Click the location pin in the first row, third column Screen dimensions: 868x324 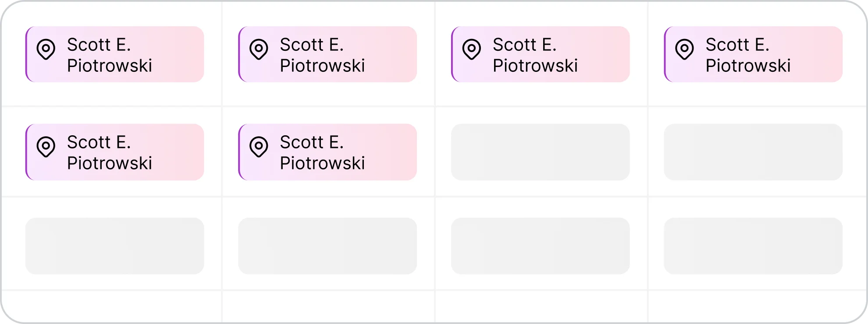point(472,49)
